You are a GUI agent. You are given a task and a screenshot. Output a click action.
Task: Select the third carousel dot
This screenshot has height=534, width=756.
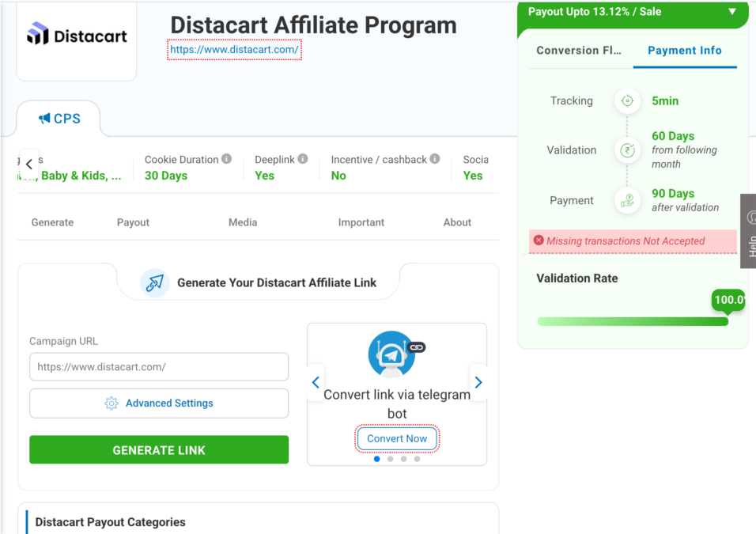(x=404, y=459)
